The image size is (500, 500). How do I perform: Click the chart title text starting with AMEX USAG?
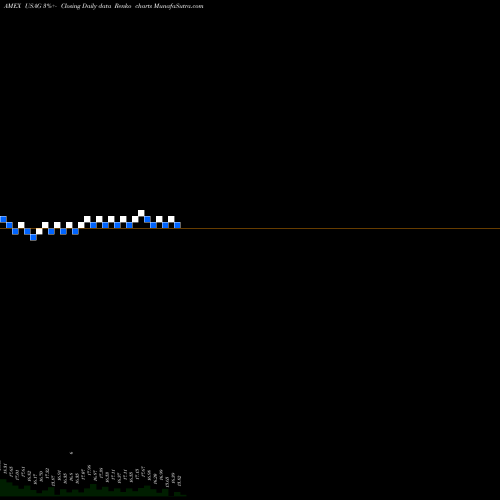pos(103,6)
